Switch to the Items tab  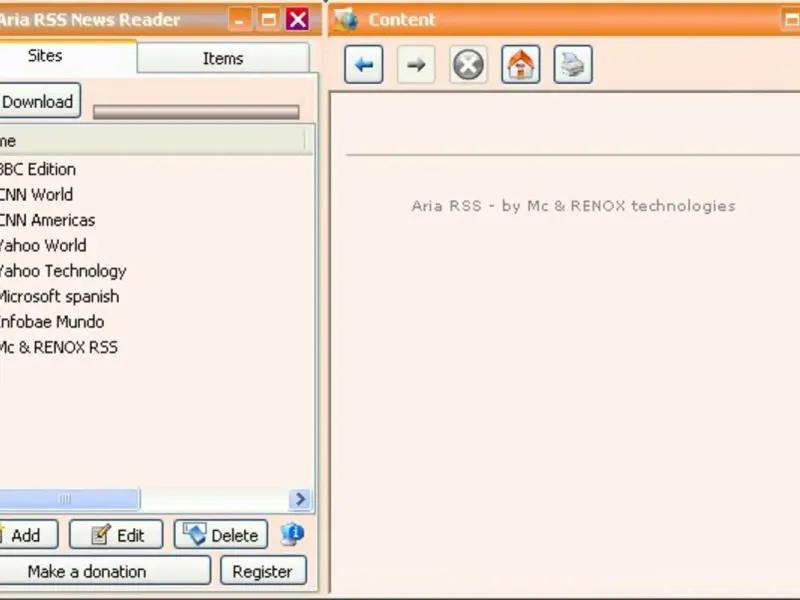(223, 58)
